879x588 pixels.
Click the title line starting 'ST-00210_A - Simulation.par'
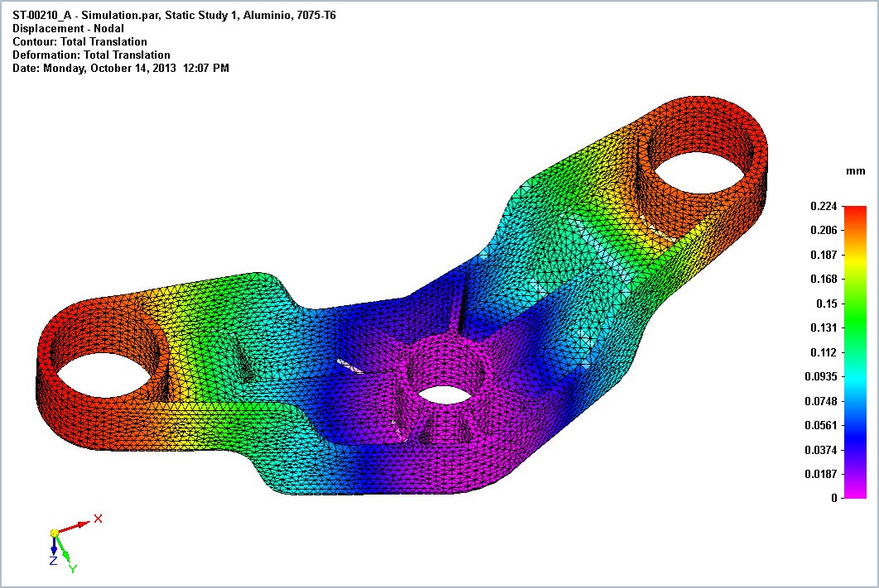[175, 15]
